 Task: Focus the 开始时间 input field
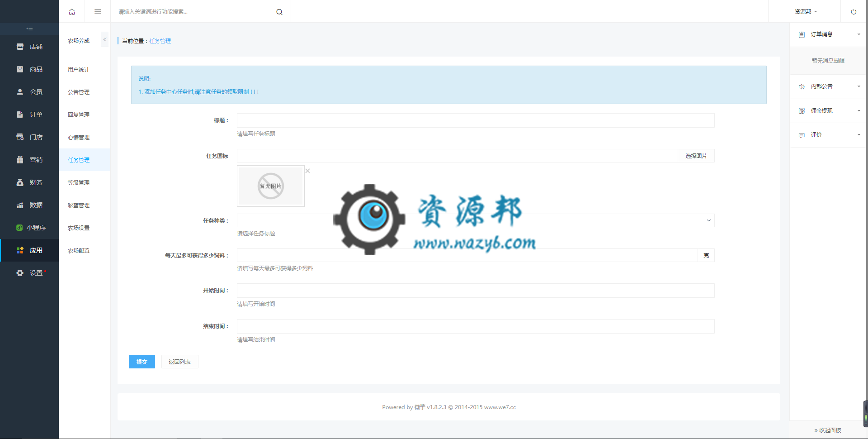coord(476,291)
